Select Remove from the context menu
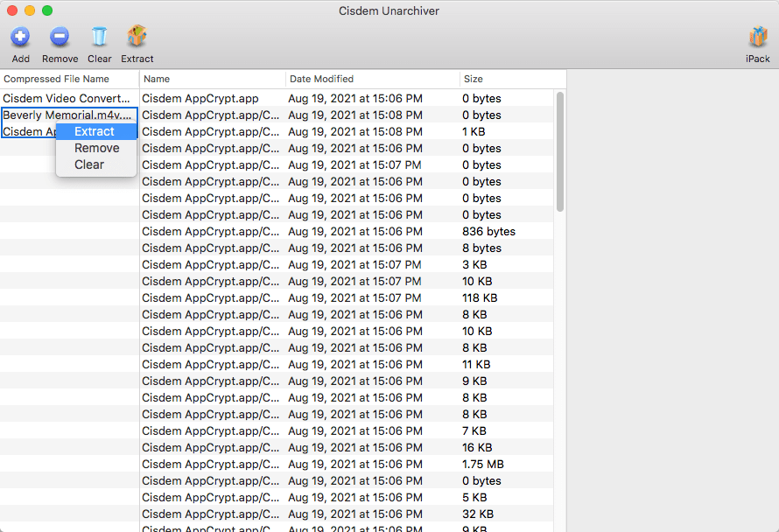Image resolution: width=779 pixels, height=532 pixels. [x=96, y=149]
